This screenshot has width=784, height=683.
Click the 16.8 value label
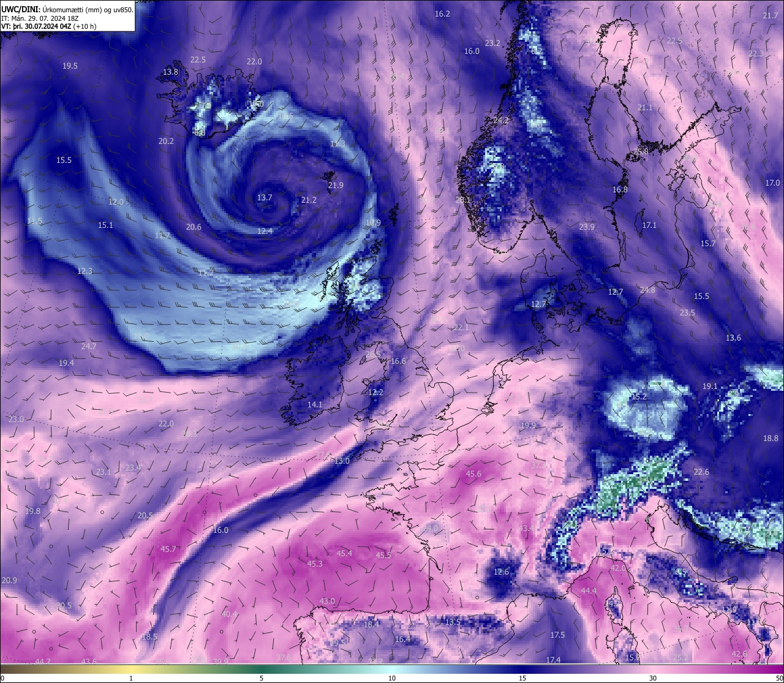point(620,189)
